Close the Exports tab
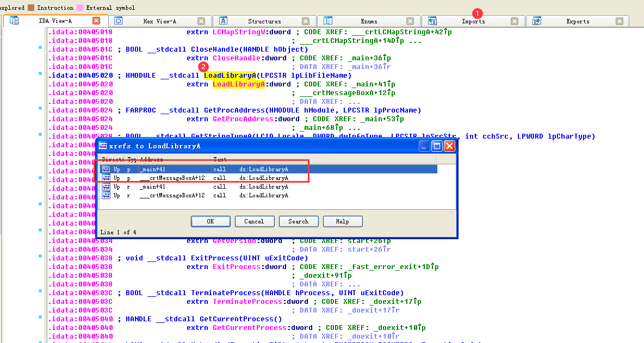This screenshot has width=644, height=343. pos(620,21)
